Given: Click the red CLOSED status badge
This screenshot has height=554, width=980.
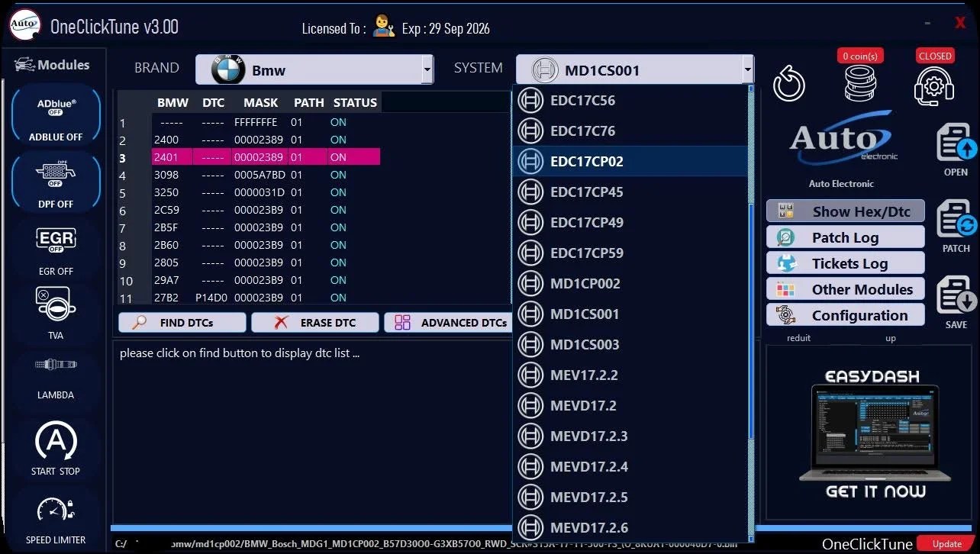Looking at the screenshot, I should tap(935, 56).
